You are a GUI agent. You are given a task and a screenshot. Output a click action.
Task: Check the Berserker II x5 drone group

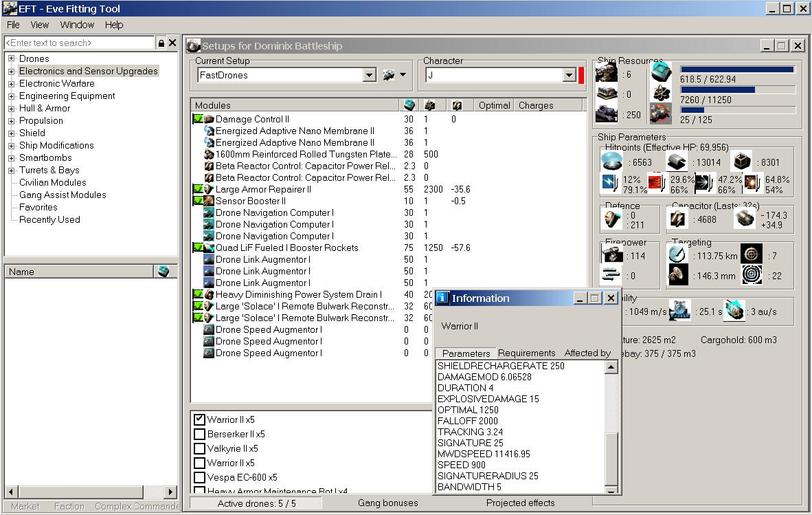click(199, 434)
